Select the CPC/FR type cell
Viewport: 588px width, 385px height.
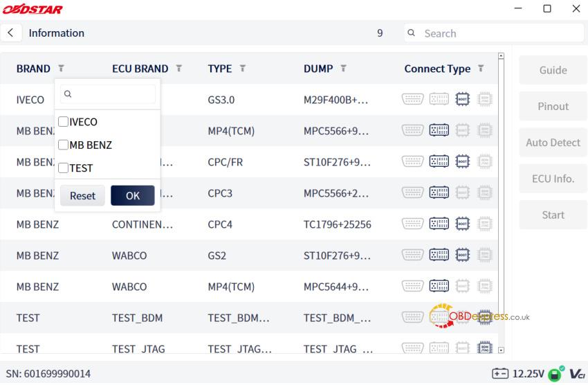(x=226, y=162)
